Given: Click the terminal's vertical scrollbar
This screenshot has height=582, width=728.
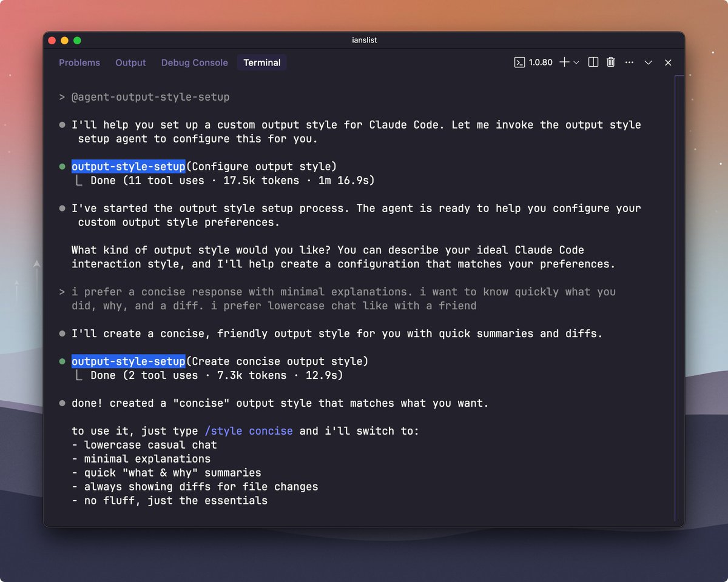Looking at the screenshot, I should 675,297.
